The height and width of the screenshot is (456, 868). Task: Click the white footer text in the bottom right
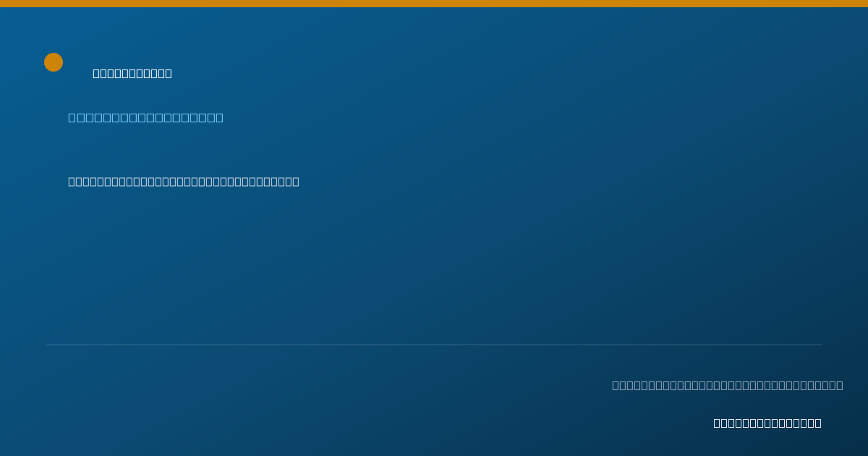[x=767, y=423]
